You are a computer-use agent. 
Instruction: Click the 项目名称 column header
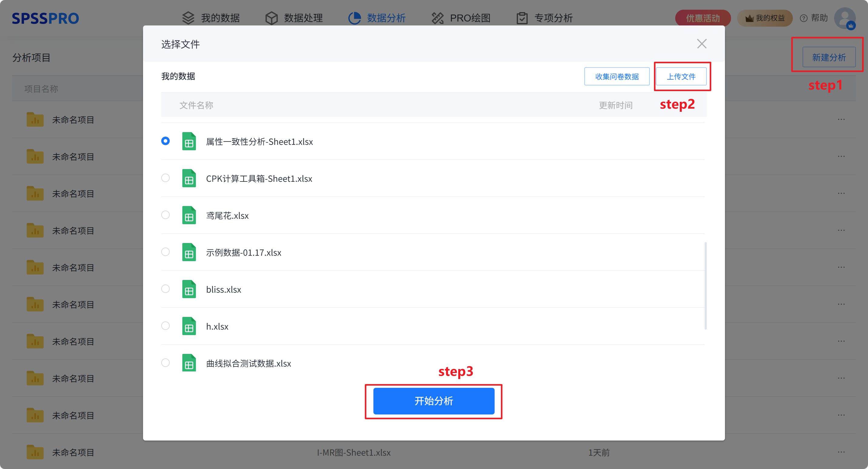[x=41, y=89]
